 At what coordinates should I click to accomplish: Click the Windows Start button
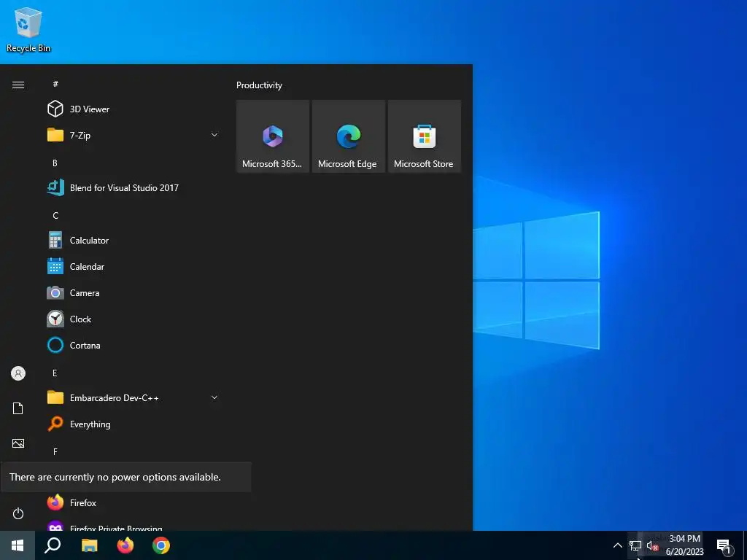pyautogui.click(x=18, y=545)
